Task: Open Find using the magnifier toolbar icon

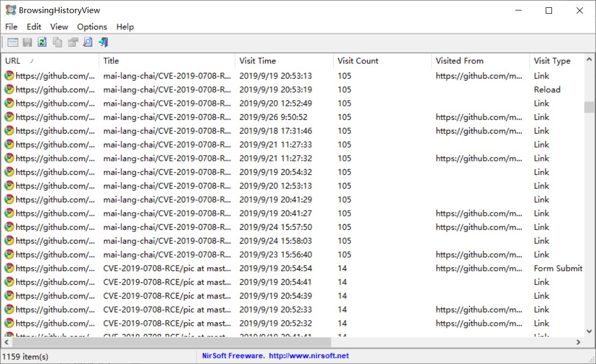Action: pos(88,42)
